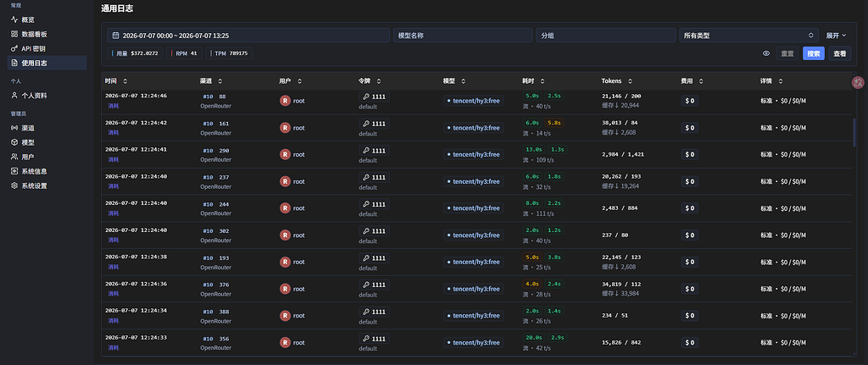Sort by the 费用 column
The image size is (868, 365).
pyautogui.click(x=692, y=81)
